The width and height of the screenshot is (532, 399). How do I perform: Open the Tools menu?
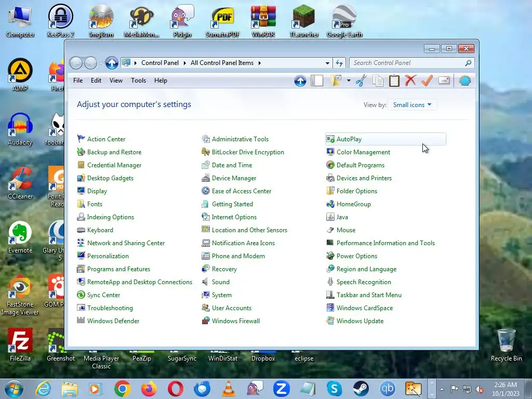138,81
